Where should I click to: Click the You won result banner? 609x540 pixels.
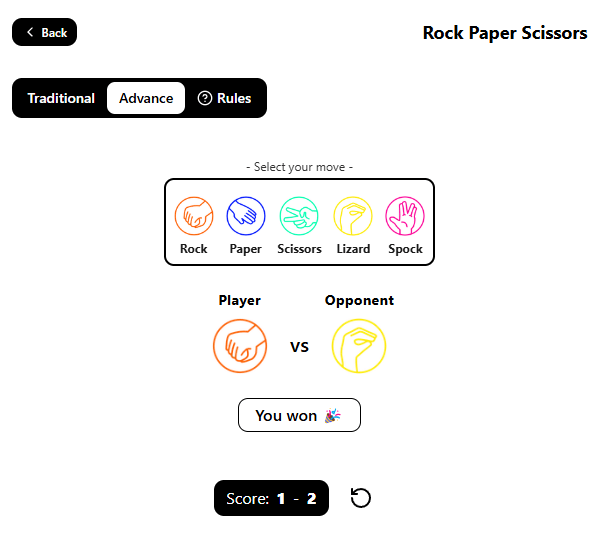pyautogui.click(x=299, y=415)
